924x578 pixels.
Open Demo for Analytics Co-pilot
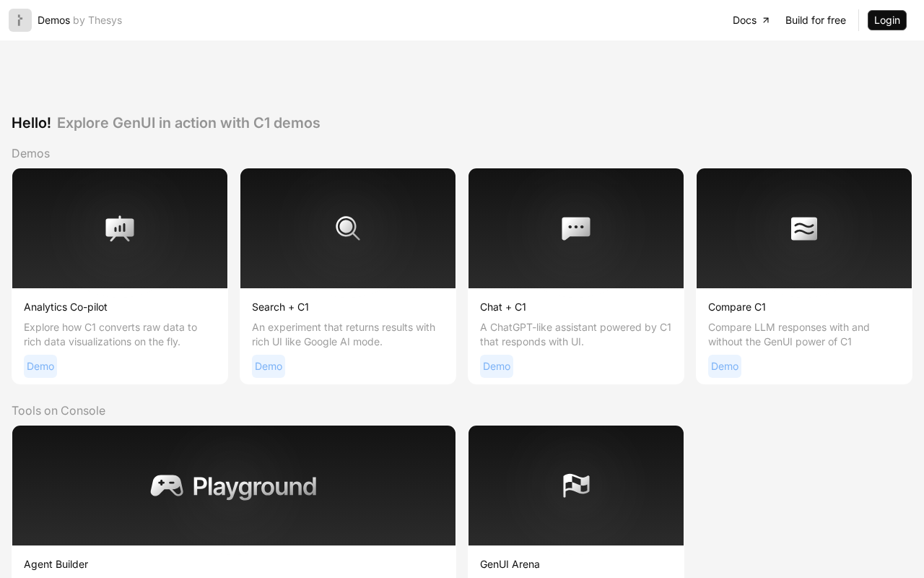[x=40, y=366]
